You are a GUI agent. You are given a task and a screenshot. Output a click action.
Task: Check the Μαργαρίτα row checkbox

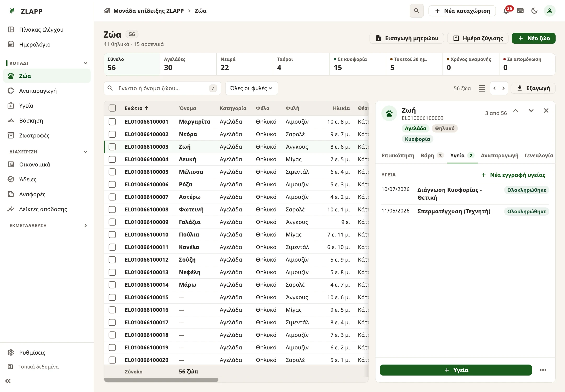[112, 122]
